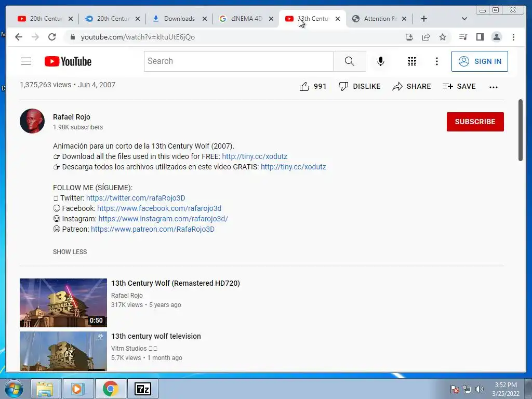
Task: Click the address bar URL
Action: click(x=138, y=37)
